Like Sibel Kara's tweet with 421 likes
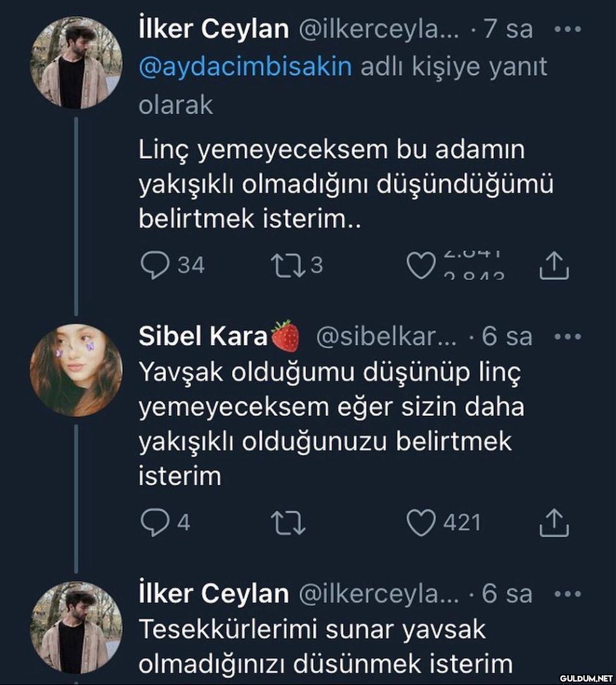This screenshot has width=616, height=685. (x=421, y=524)
